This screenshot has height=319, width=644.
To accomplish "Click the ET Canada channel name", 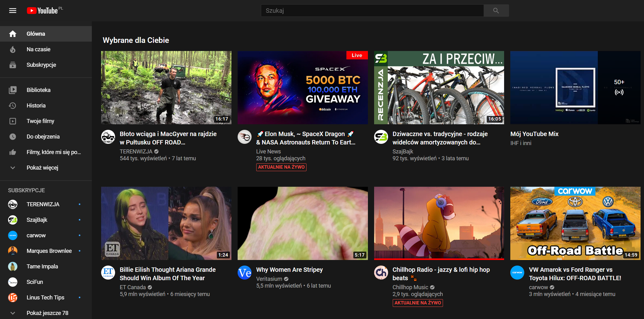I will (x=133, y=287).
